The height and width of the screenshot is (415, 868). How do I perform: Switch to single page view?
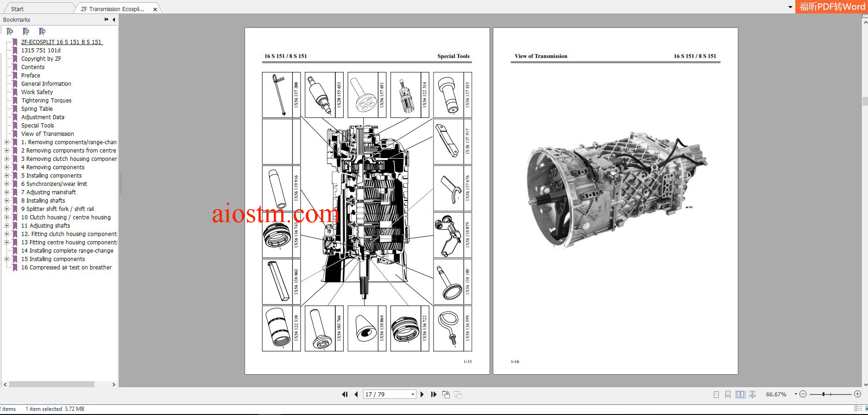point(716,395)
